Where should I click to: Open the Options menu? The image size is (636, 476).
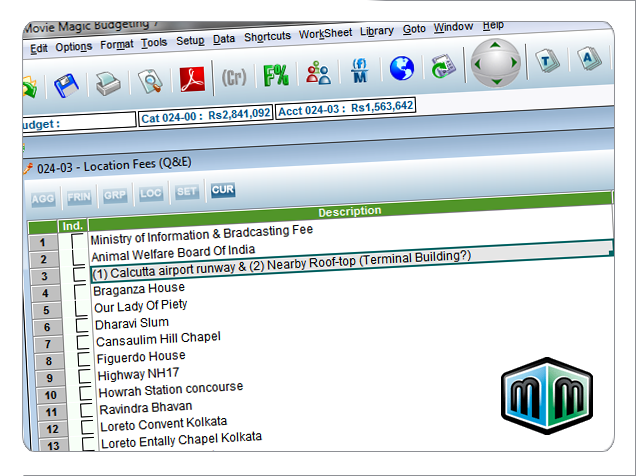pyautogui.click(x=74, y=47)
